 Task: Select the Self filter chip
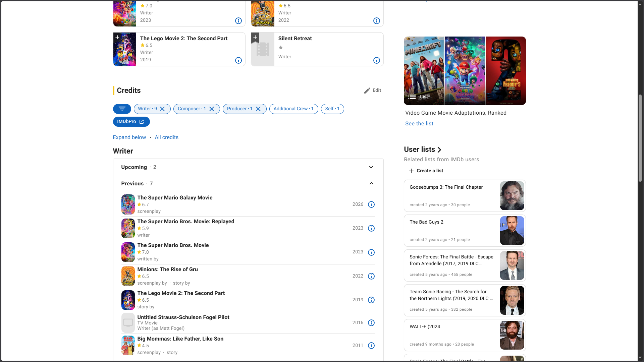[332, 109]
